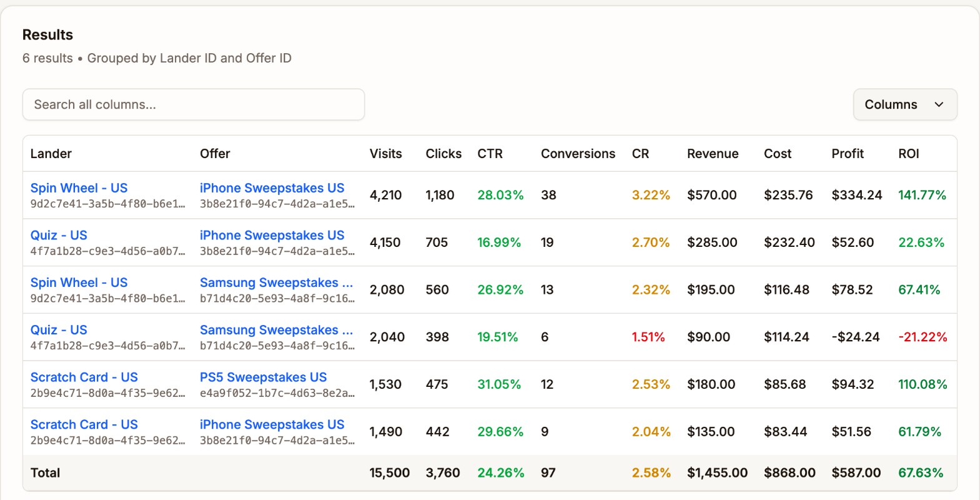
Task: Click the 31.05% CTR value
Action: tap(499, 384)
